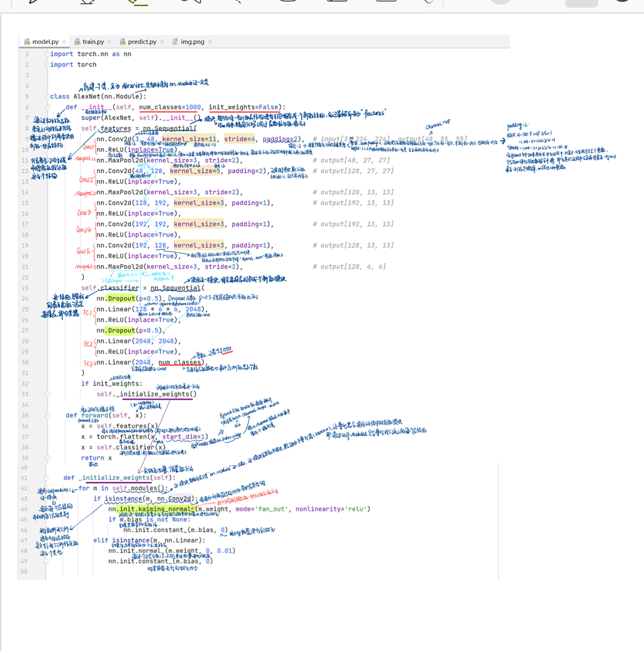This screenshot has width=644, height=651.
Task: Click 'if m.bias is not None:' line
Action: coord(150,519)
